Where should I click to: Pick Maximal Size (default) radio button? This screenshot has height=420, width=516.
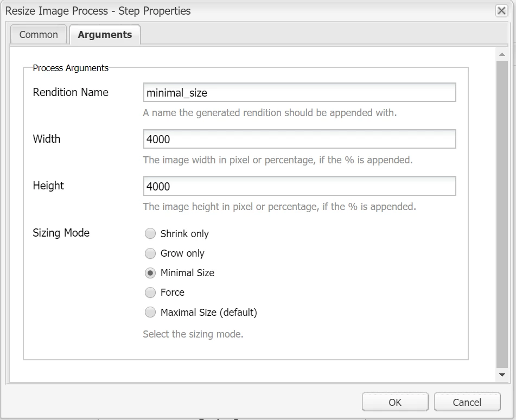click(150, 313)
